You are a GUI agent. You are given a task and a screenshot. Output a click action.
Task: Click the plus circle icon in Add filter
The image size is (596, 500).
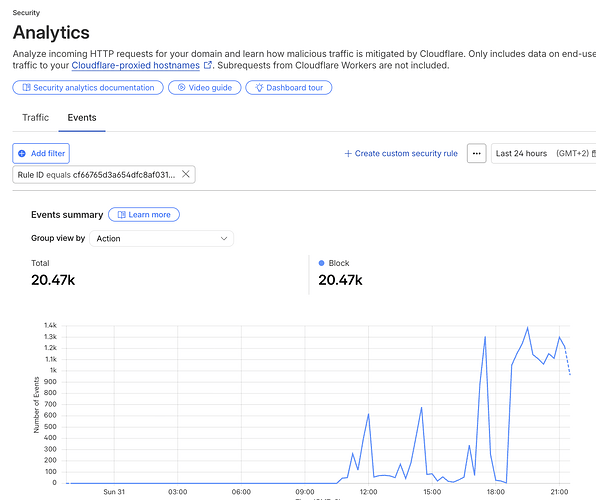coord(22,154)
